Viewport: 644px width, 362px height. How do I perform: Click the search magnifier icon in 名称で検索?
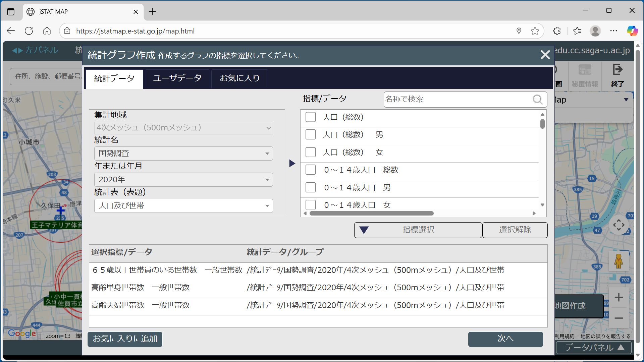coord(537,100)
